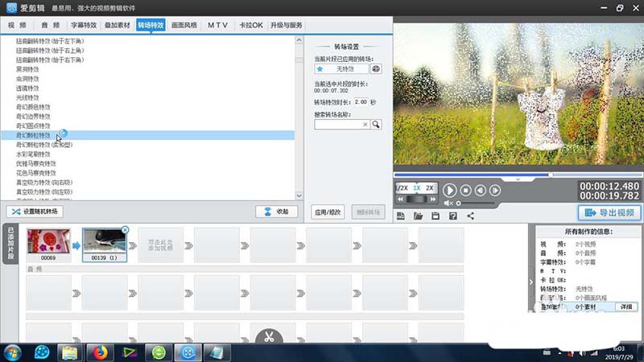Stop the video preview playback
The image size is (644, 362).
point(466,191)
